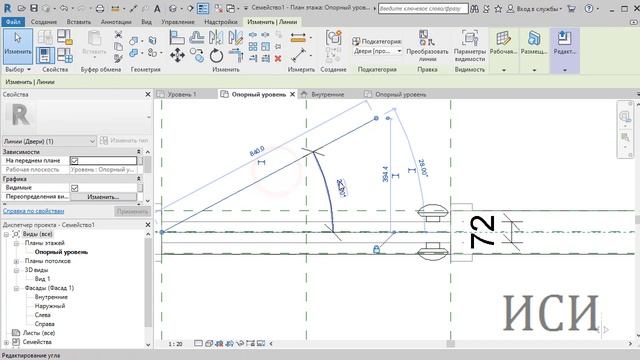
Task: Click the favorites star icon in title bar
Action: [498, 8]
